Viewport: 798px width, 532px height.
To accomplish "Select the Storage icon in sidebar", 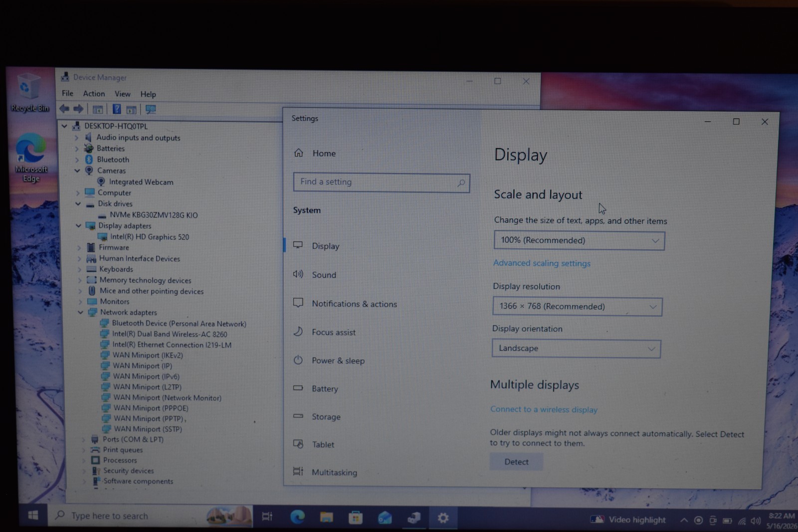I will tap(298, 415).
